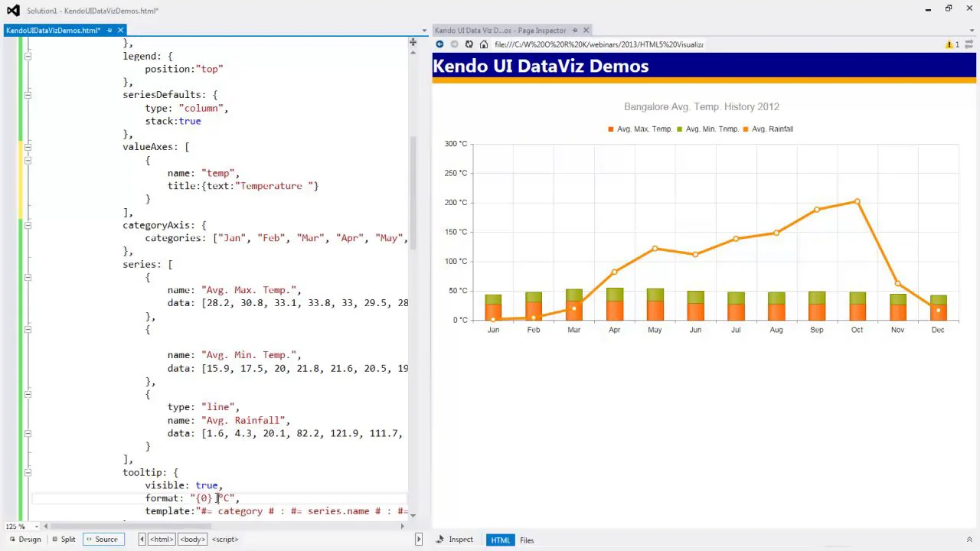Show the warning indicator with count 1
Viewport: 980px width, 551px height.
pos(952,44)
